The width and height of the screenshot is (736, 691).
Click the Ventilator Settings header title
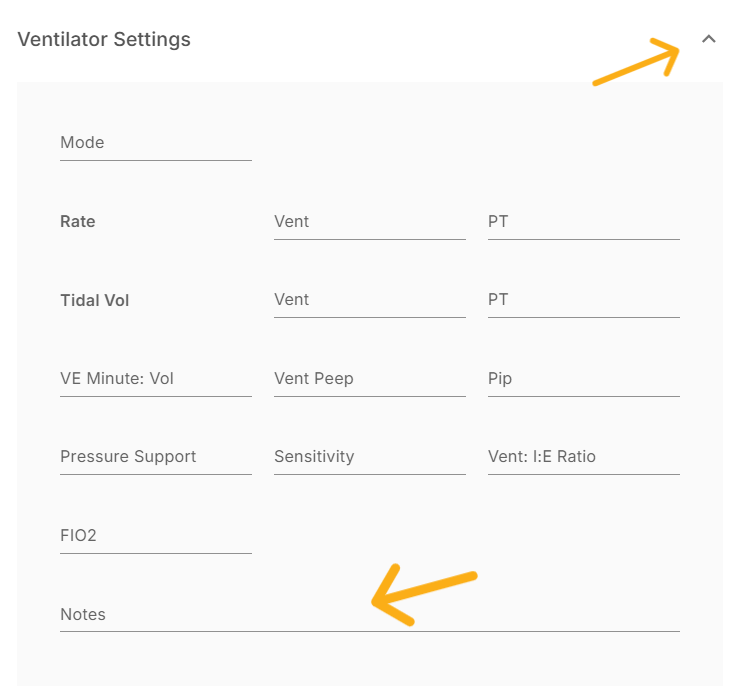[x=104, y=40]
